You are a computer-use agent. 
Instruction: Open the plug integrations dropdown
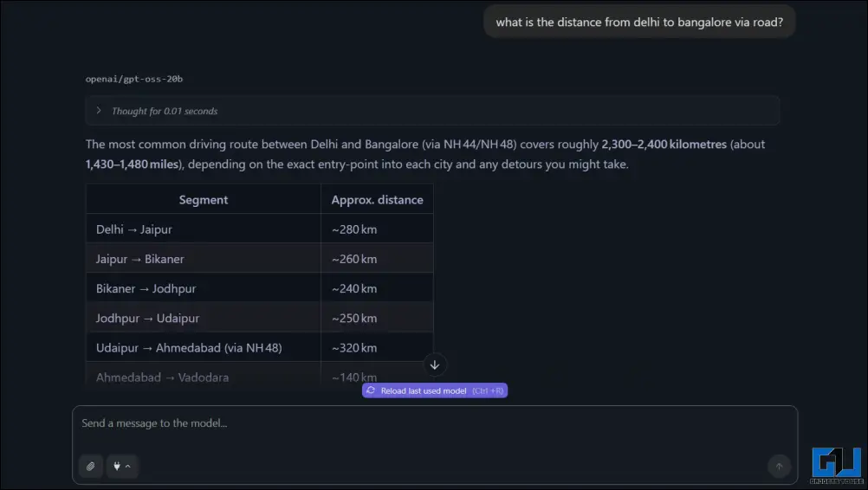pos(122,467)
